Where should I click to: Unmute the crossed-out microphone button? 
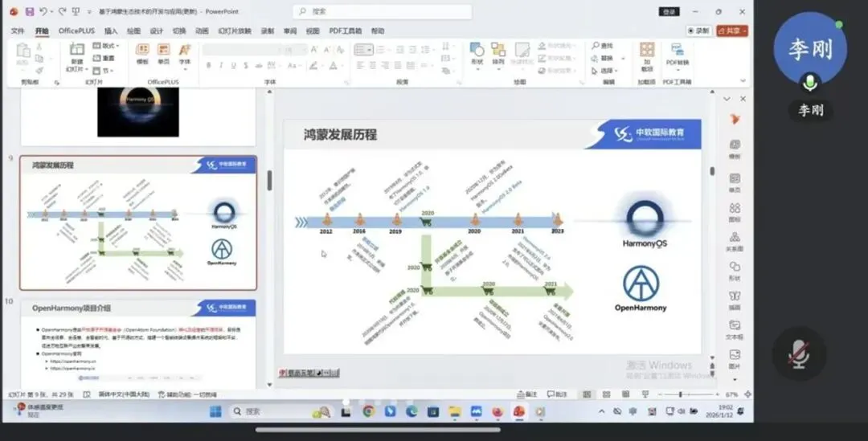[799, 353]
